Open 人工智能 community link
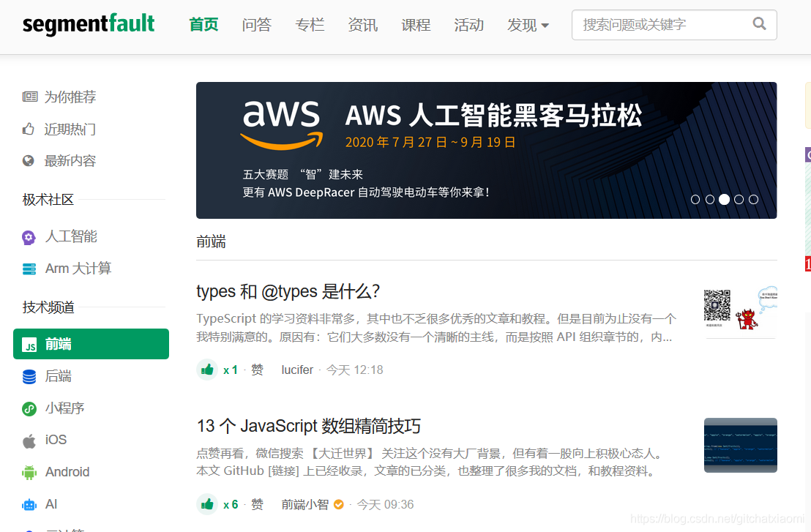Image resolution: width=811 pixels, height=532 pixels. [x=71, y=237]
